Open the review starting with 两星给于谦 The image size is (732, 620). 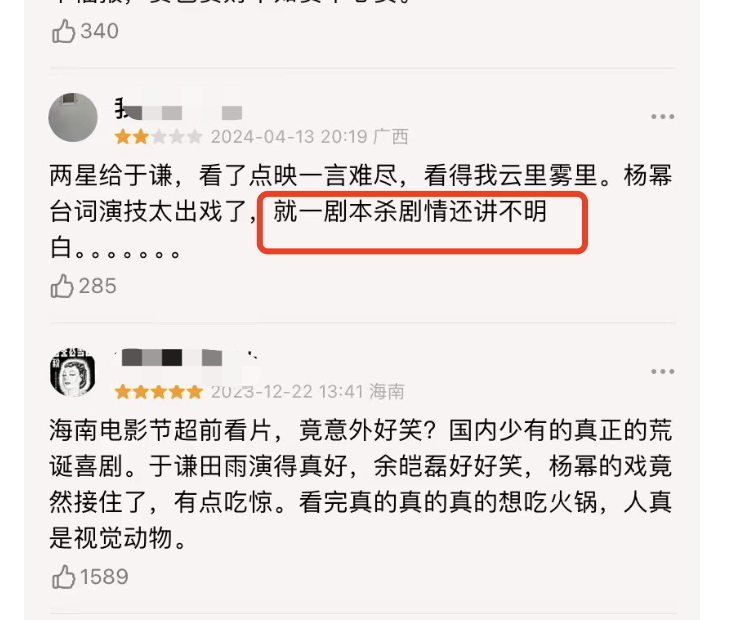360,211
